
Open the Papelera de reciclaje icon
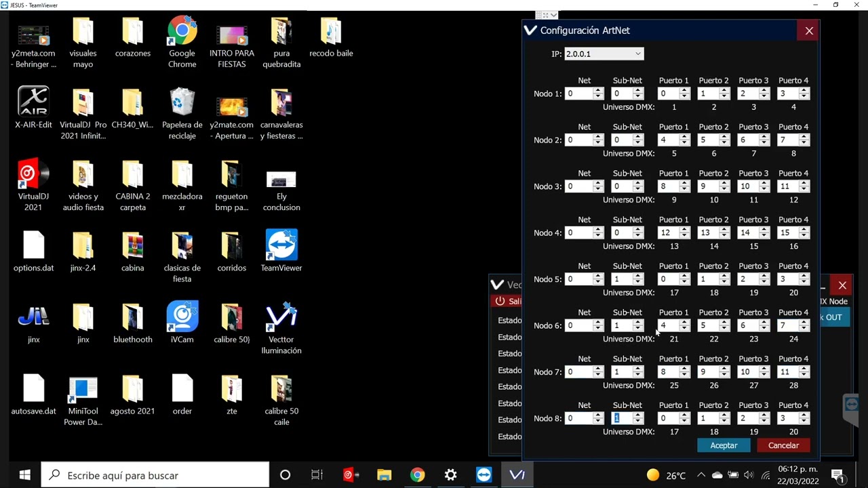coord(182,113)
